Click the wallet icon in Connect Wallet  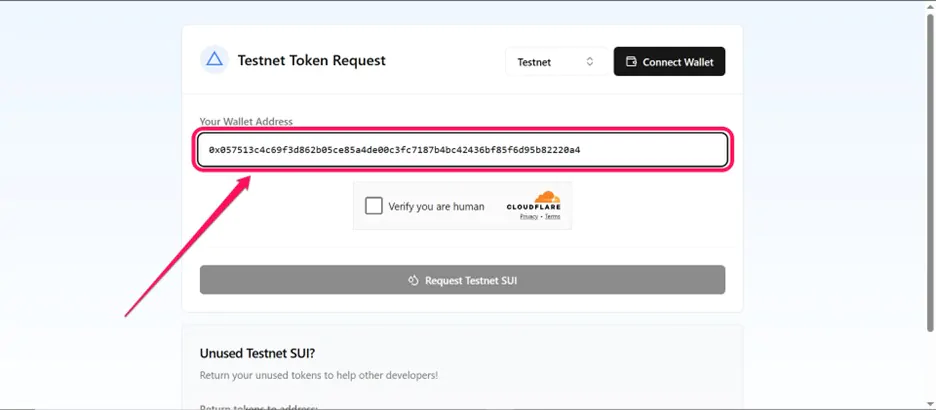631,61
